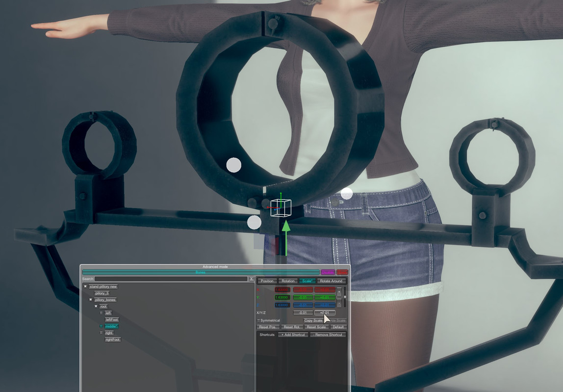Select the Scale tab
Image resolution: width=563 pixels, height=392 pixels.
(307, 281)
